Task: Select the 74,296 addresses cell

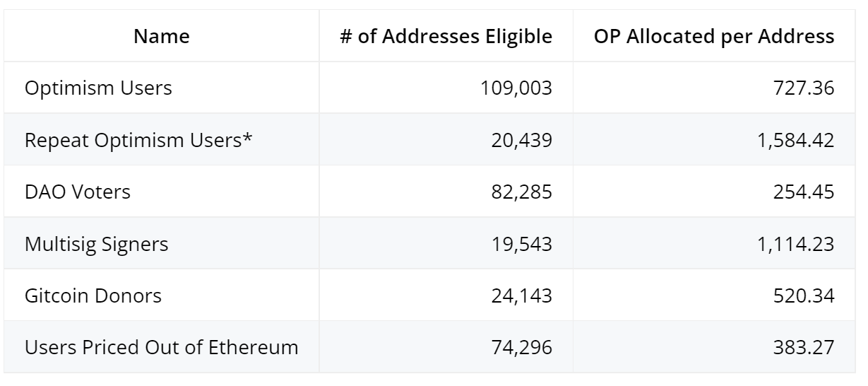Action: coord(523,347)
